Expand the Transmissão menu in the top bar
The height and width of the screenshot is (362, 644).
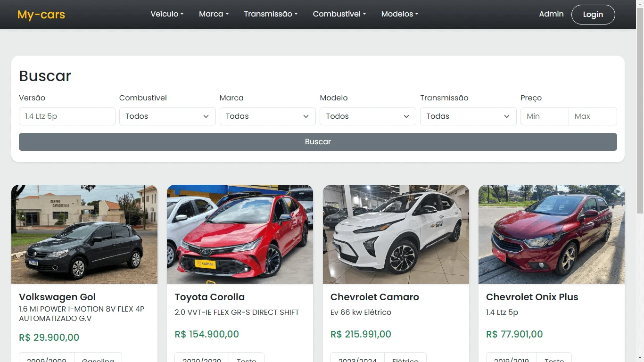(x=271, y=14)
